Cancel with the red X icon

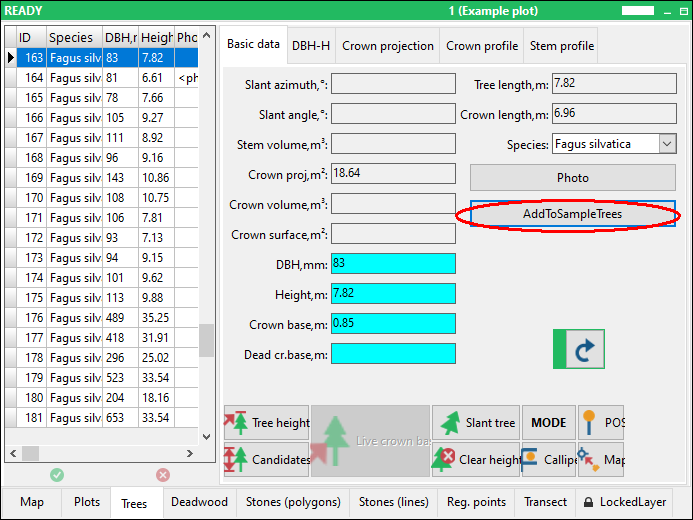[x=163, y=475]
